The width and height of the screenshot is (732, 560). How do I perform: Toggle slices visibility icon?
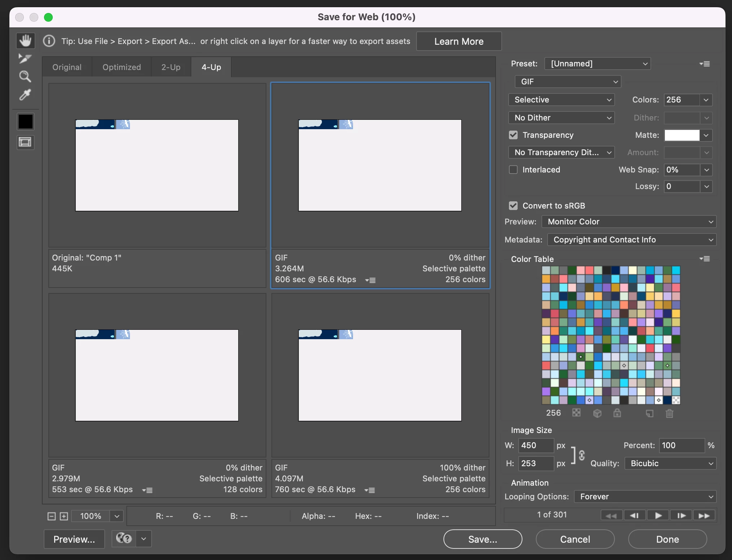pyautogui.click(x=25, y=142)
